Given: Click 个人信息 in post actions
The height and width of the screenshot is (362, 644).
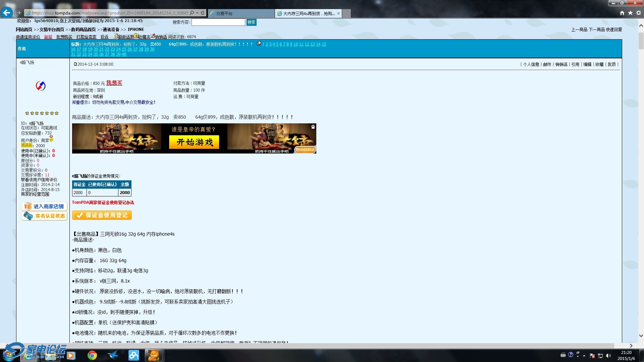Looking at the screenshot, I should click(531, 64).
